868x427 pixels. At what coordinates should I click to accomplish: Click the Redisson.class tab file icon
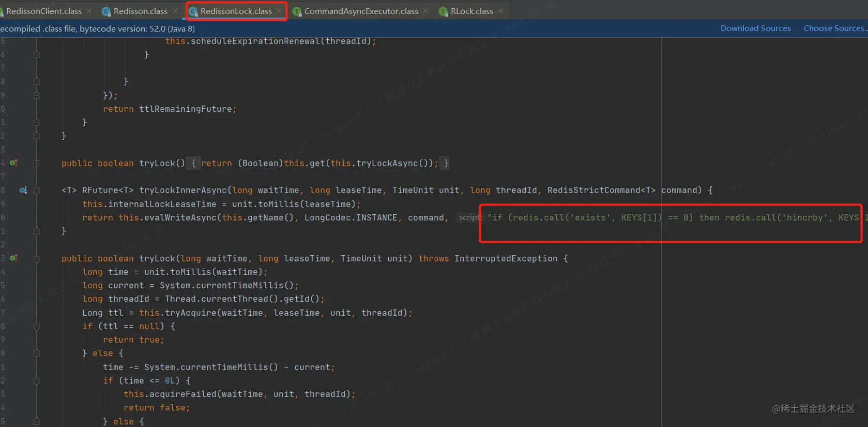pos(106,11)
